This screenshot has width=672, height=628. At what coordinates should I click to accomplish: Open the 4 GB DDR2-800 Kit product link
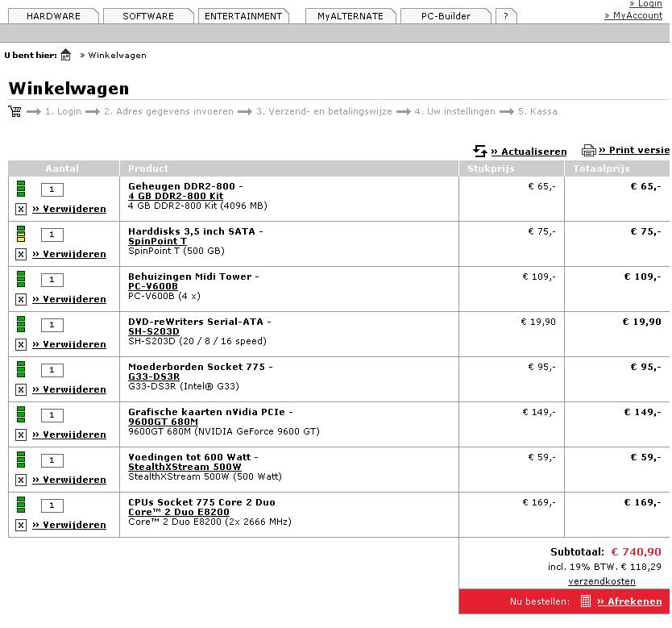[x=176, y=196]
